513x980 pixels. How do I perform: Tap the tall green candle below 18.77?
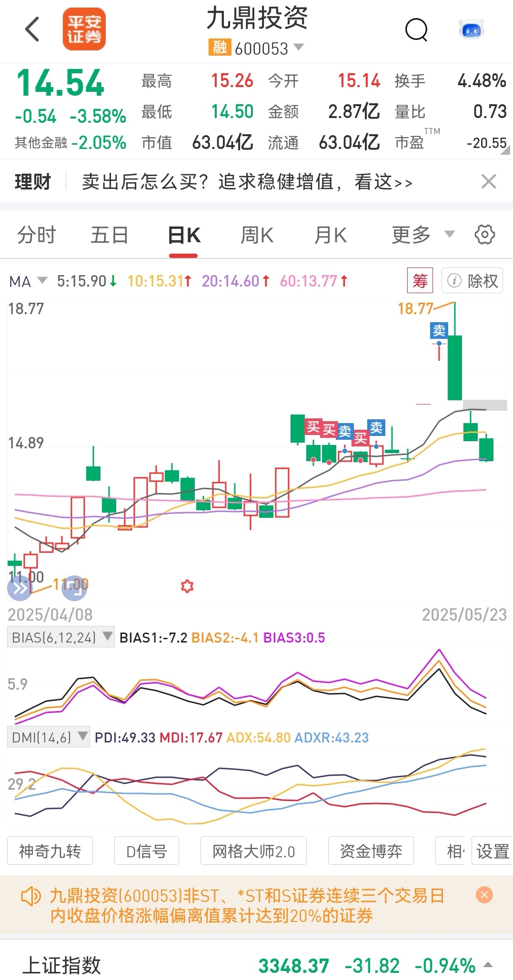(454, 367)
